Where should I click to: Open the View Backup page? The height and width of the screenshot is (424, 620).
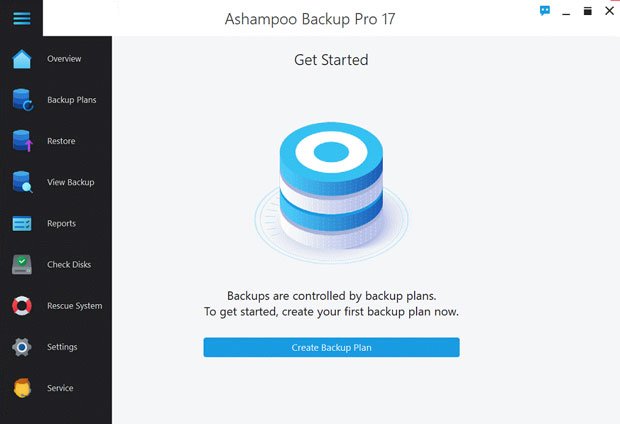71,182
